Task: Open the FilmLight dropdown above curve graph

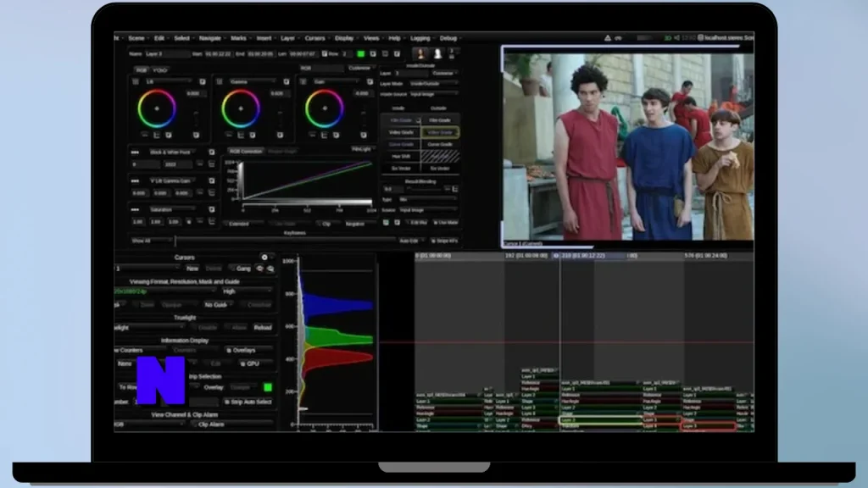Action: (x=361, y=149)
